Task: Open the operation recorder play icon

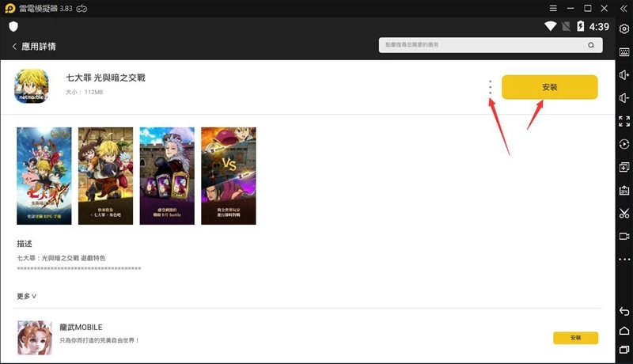Action: (x=624, y=144)
